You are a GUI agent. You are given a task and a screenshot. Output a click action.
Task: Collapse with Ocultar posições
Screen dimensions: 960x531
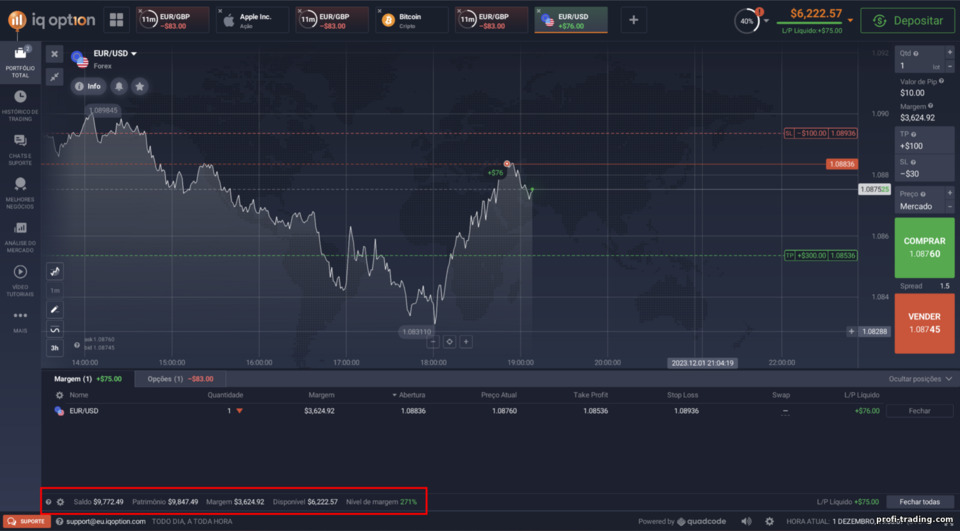click(x=920, y=379)
